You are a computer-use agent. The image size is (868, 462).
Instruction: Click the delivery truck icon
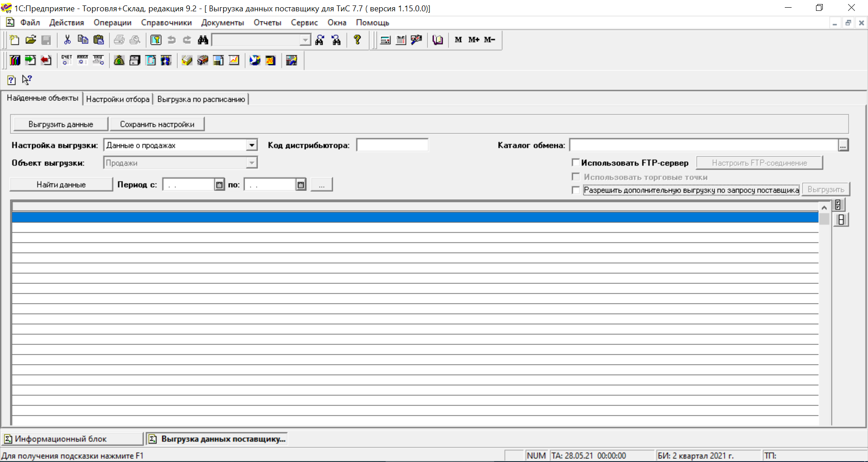pyautogui.click(x=203, y=60)
